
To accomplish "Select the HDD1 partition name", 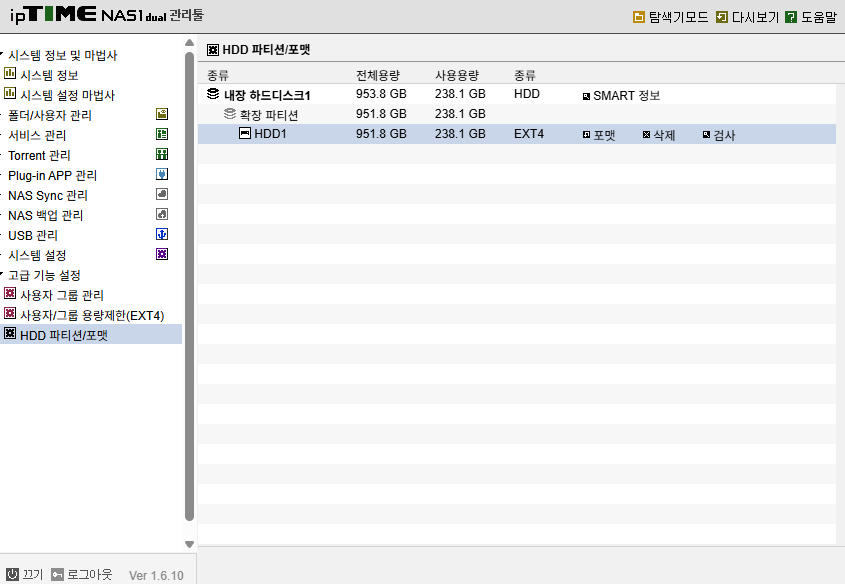I will (270, 134).
